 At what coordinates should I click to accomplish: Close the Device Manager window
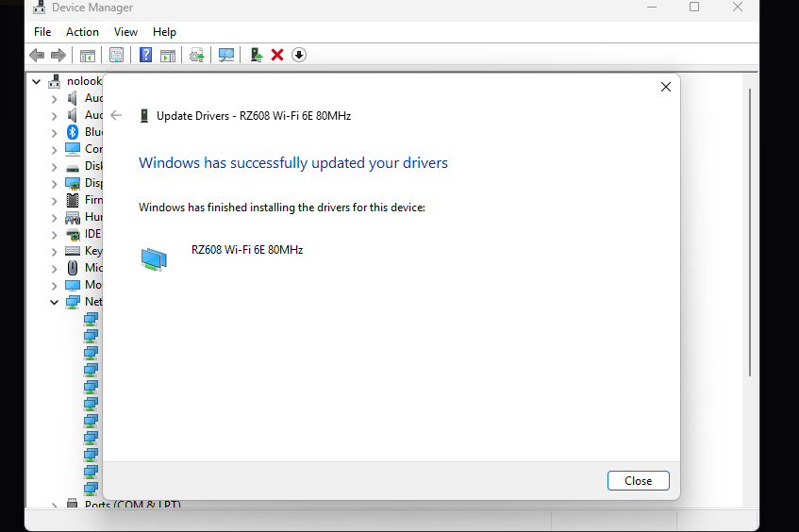738,8
